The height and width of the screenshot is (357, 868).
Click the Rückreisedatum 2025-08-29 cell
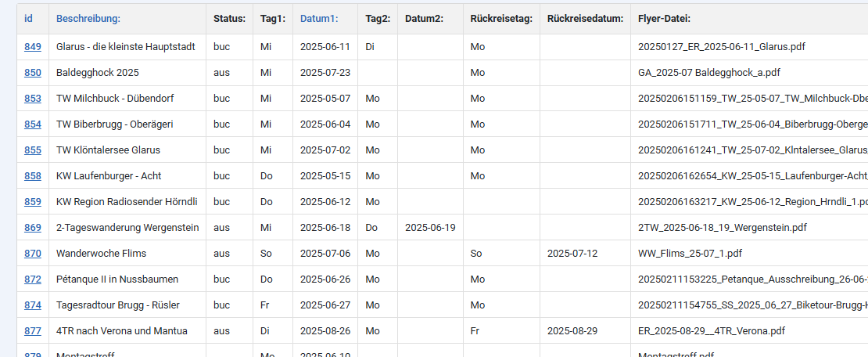(x=573, y=331)
